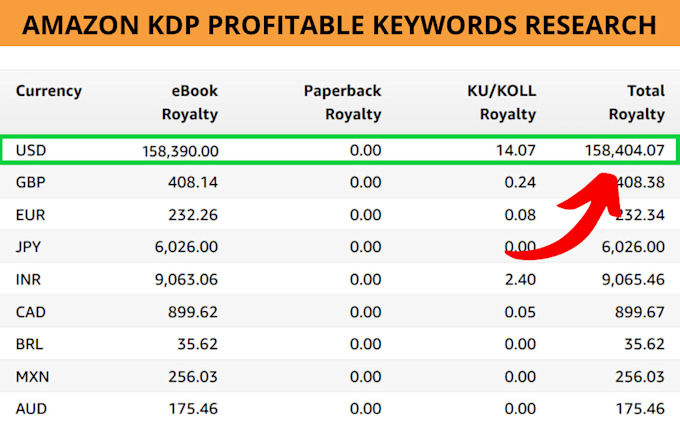Image resolution: width=680 pixels, height=421 pixels.
Task: Select the JPY currency row label
Action: [x=28, y=247]
